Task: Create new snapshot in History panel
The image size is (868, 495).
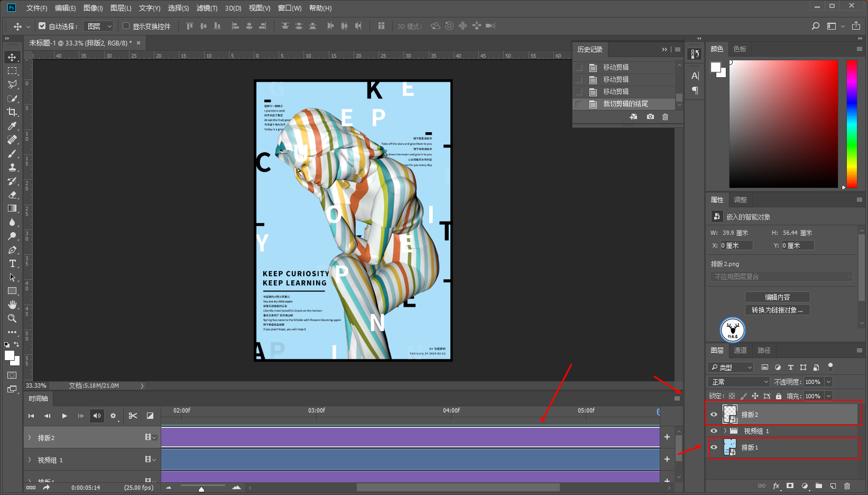Action: point(650,117)
